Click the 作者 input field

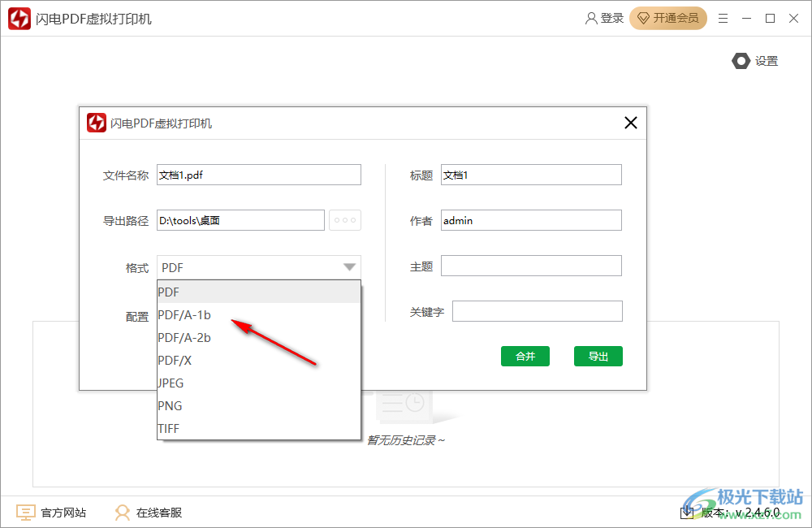[531, 220]
